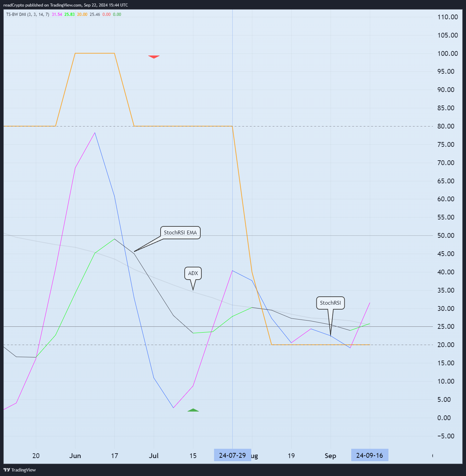Click the green up-triangle marker near July 15
Viewport: 466px width, 476px height.
click(x=193, y=410)
